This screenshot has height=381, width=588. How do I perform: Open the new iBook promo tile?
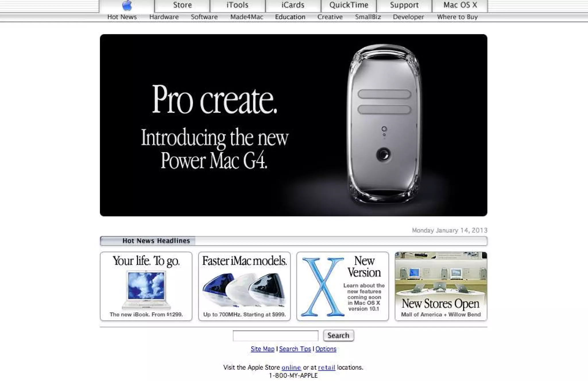[146, 286]
